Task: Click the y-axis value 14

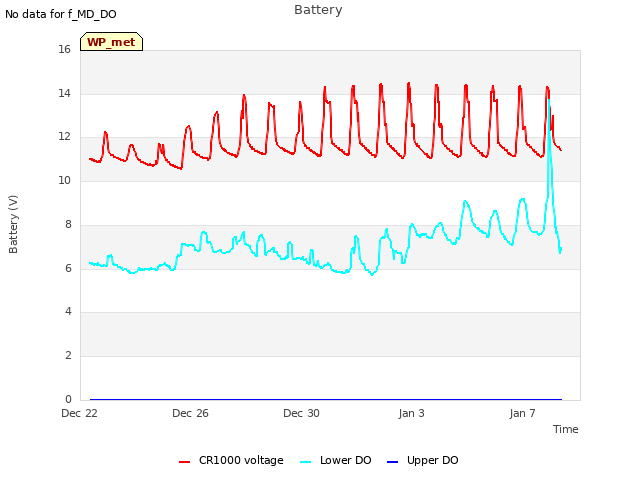Action: click(x=64, y=93)
